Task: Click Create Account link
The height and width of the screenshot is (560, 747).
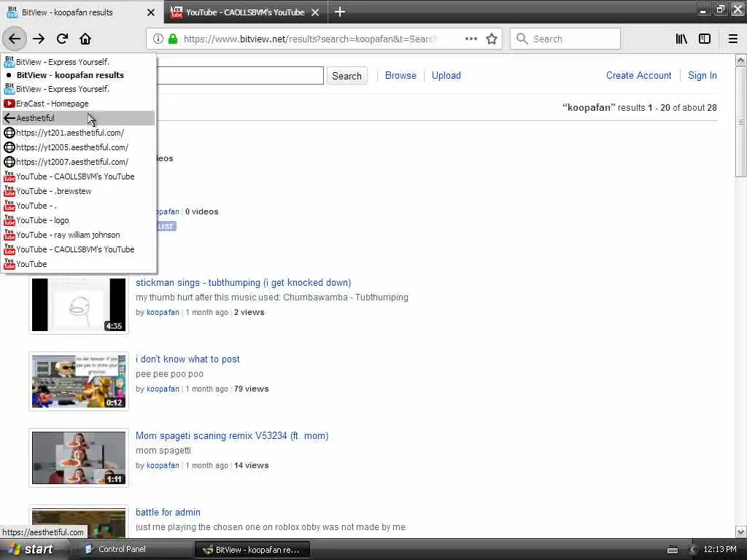Action: coord(638,75)
